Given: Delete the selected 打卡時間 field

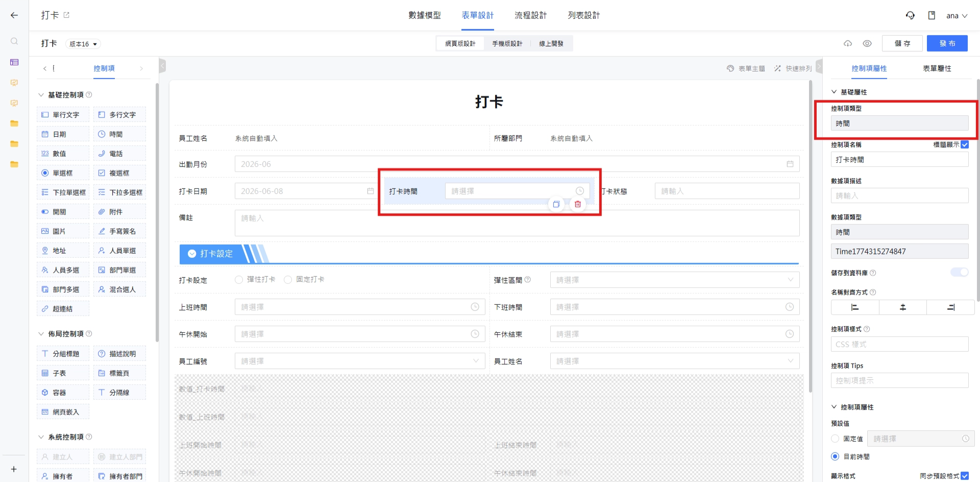Looking at the screenshot, I should pyautogui.click(x=578, y=204).
